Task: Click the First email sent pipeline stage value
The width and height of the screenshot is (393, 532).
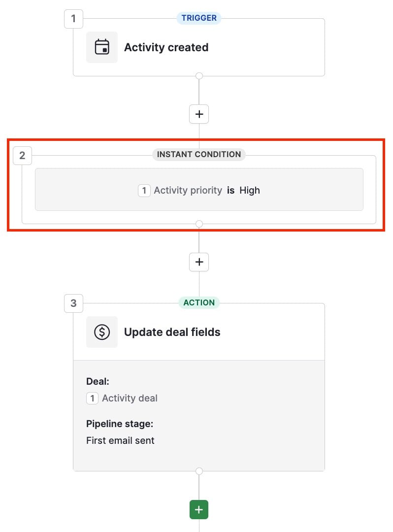Action: tap(120, 441)
